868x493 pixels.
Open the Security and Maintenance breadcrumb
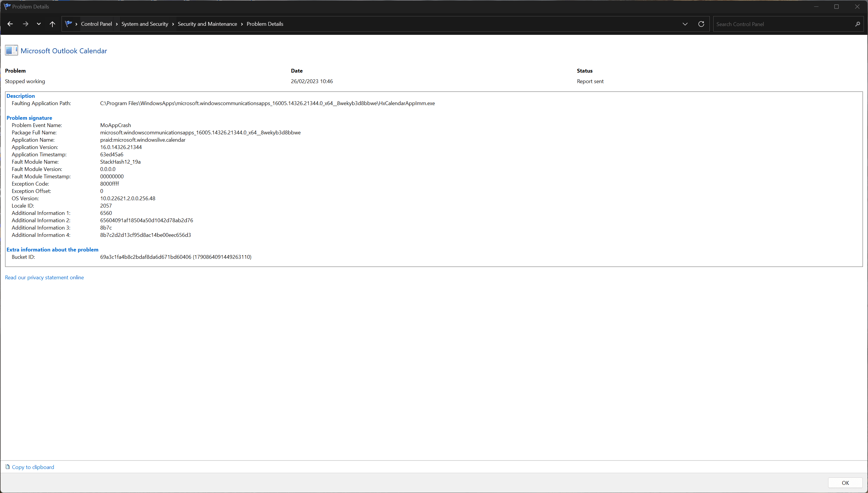(x=207, y=24)
